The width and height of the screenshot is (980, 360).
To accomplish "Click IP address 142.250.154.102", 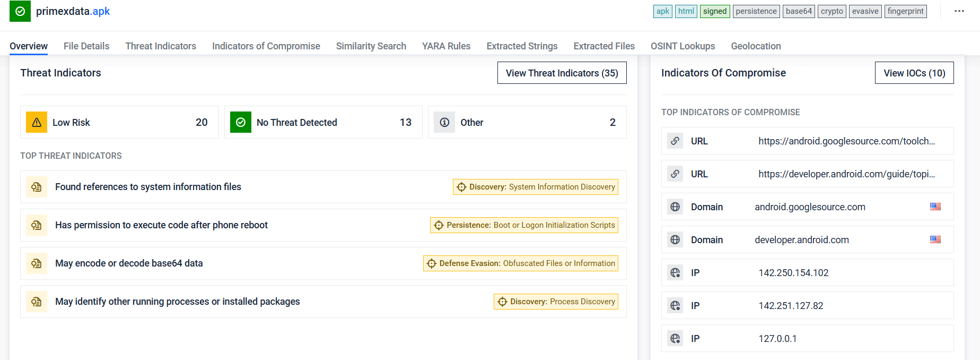I will tap(793, 273).
